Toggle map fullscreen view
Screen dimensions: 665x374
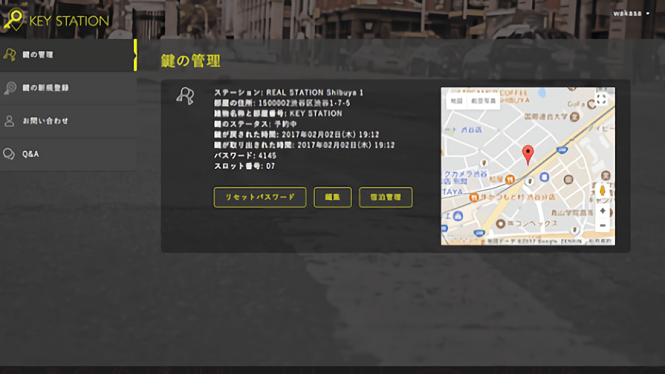coord(601,99)
